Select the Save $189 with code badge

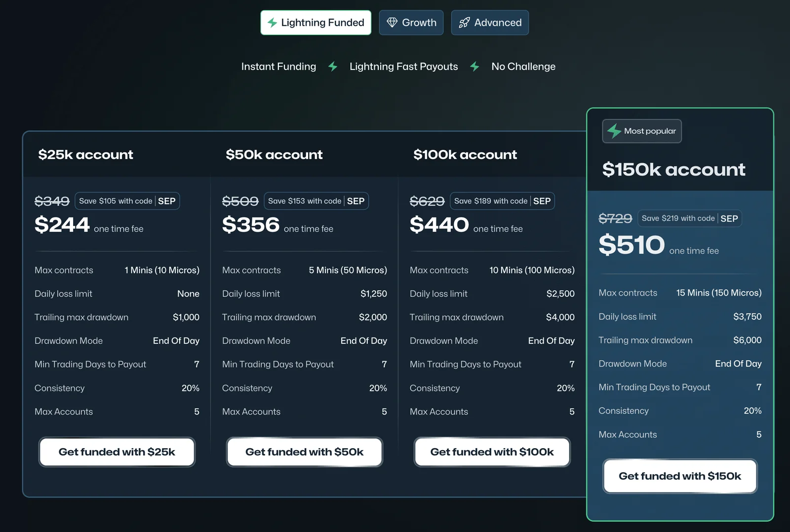pyautogui.click(x=503, y=201)
